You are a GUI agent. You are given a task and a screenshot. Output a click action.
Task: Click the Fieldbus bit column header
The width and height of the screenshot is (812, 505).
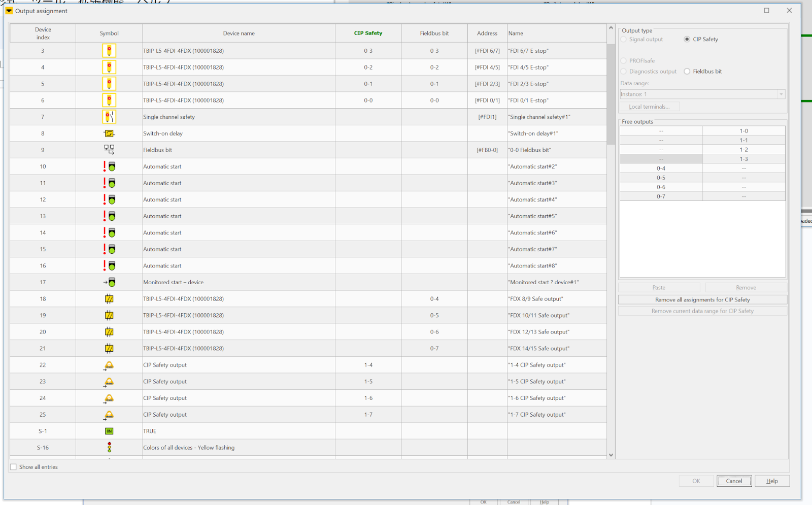point(434,33)
